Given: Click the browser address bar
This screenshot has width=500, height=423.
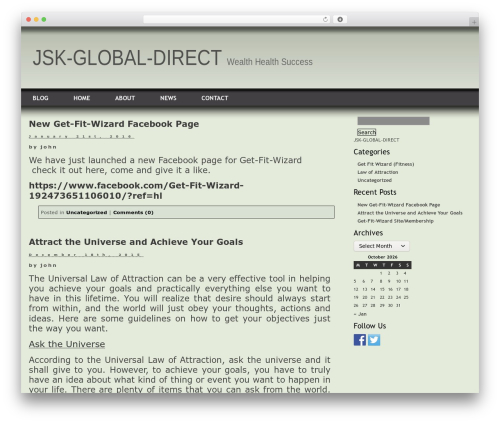Looking at the screenshot, I should pyautogui.click(x=237, y=19).
